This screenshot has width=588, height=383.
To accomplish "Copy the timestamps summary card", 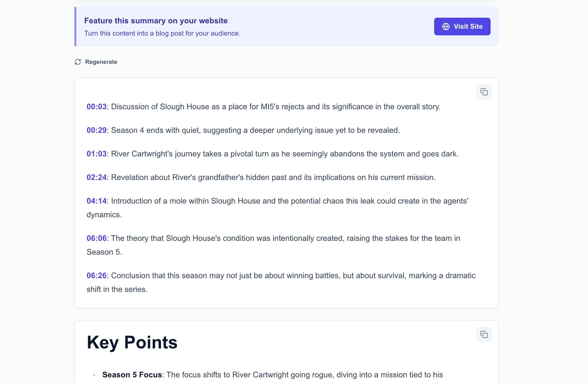I will 484,92.
